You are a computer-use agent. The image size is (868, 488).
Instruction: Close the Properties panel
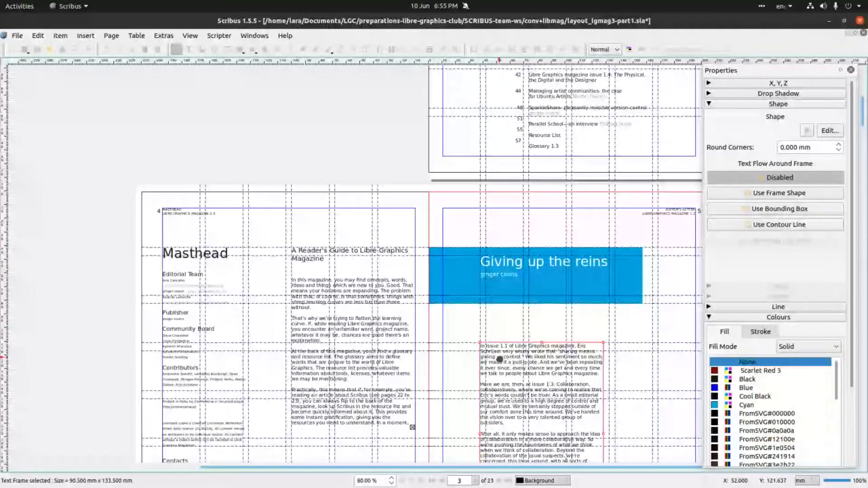pyautogui.click(x=851, y=70)
